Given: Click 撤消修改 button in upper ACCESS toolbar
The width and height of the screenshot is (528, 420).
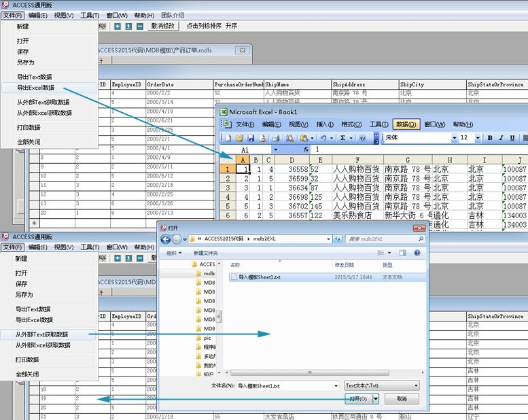Looking at the screenshot, I should pos(163,26).
